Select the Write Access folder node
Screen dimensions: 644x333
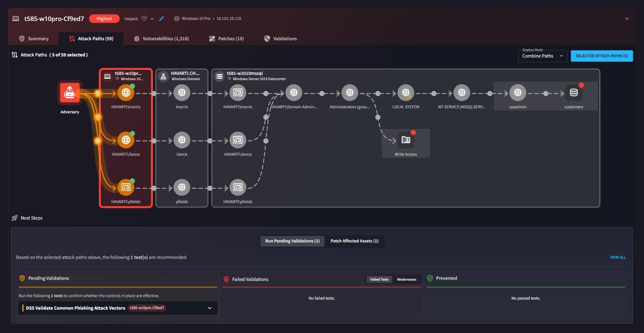pos(405,140)
